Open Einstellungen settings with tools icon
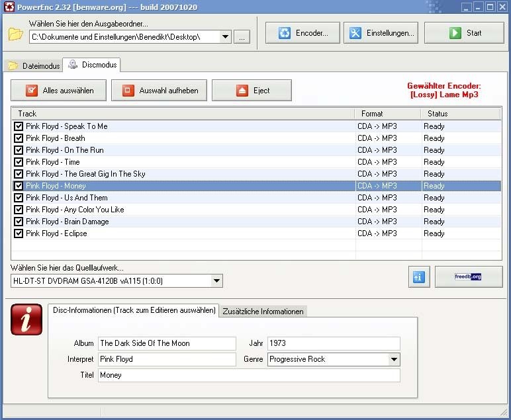 pyautogui.click(x=381, y=33)
